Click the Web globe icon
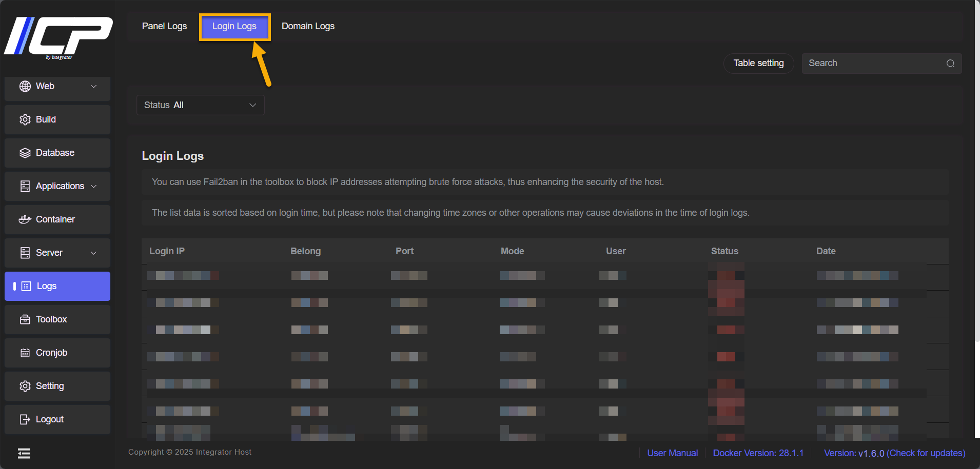Image resolution: width=980 pixels, height=469 pixels. click(x=25, y=86)
